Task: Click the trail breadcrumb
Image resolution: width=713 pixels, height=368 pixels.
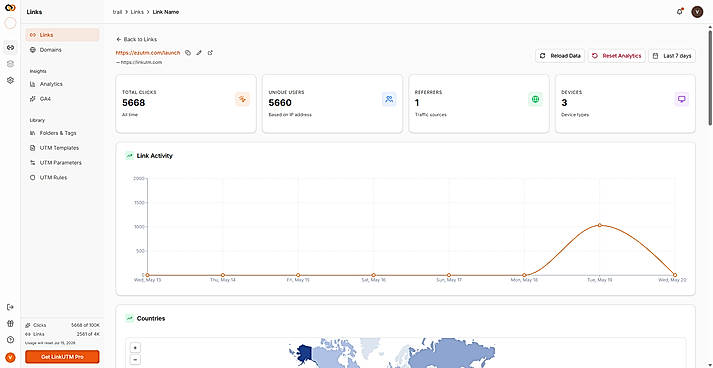Action: coord(117,12)
